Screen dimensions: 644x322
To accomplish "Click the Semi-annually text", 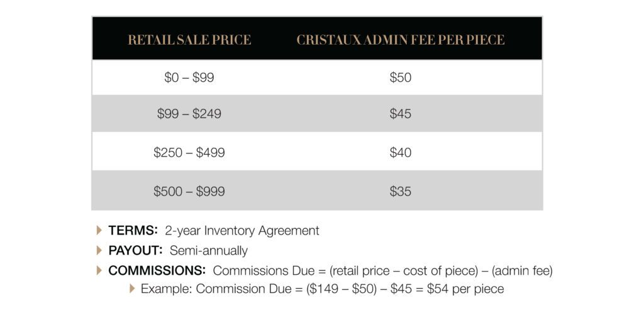I will 209,250.
